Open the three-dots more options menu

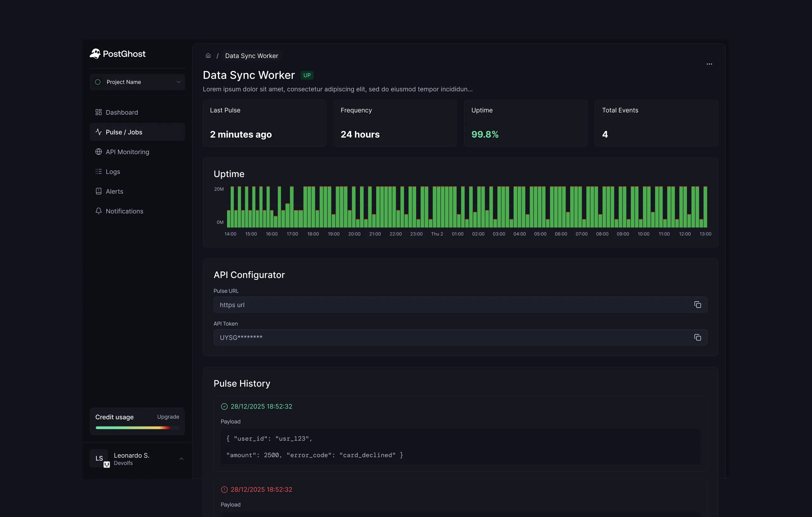point(709,64)
